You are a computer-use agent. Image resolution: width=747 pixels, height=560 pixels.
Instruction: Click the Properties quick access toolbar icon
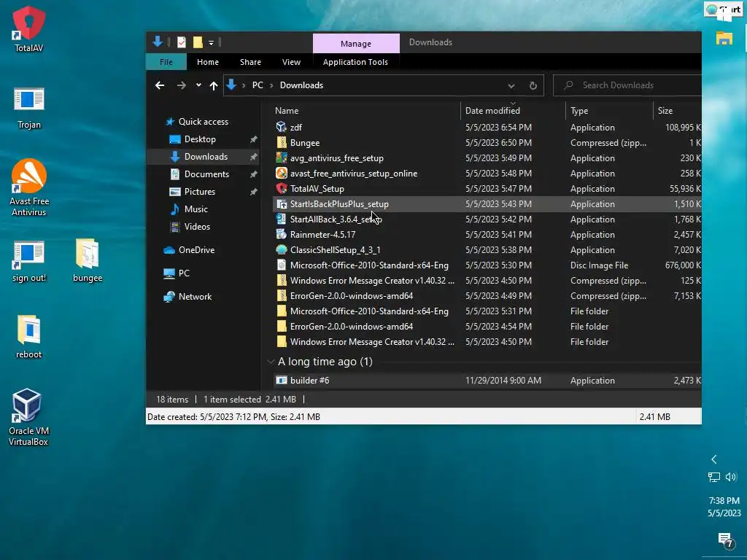tap(182, 42)
